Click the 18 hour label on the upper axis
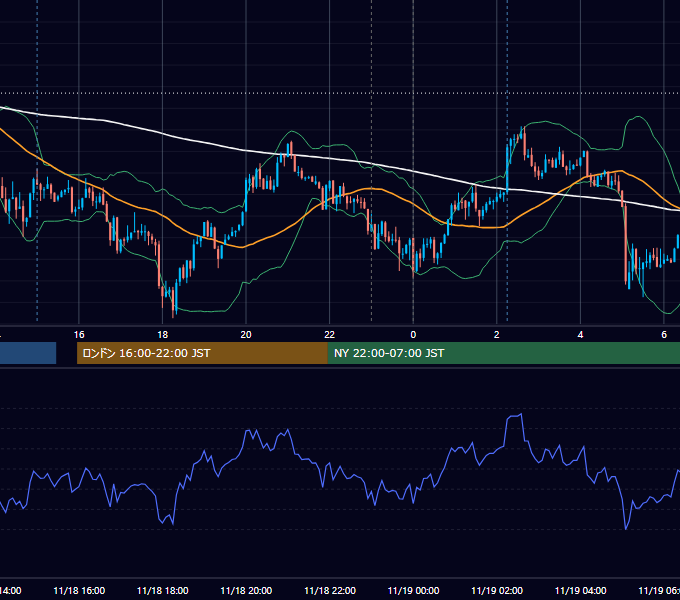The image size is (680, 600). (162, 335)
